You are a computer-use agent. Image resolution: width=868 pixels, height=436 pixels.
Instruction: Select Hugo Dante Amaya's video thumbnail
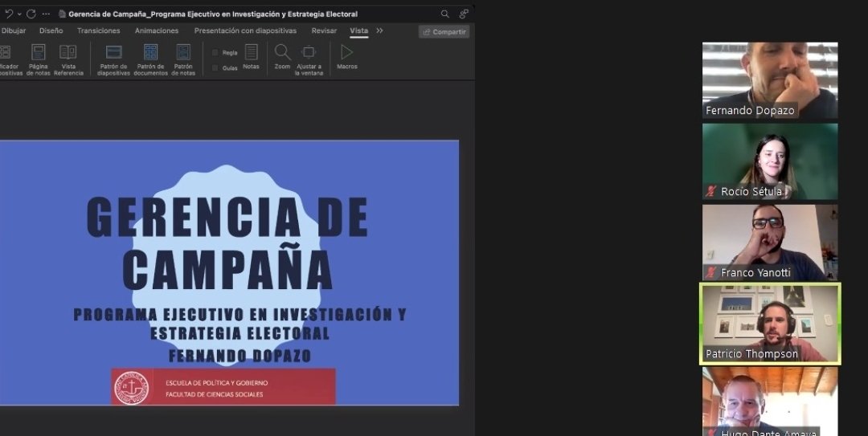point(770,401)
